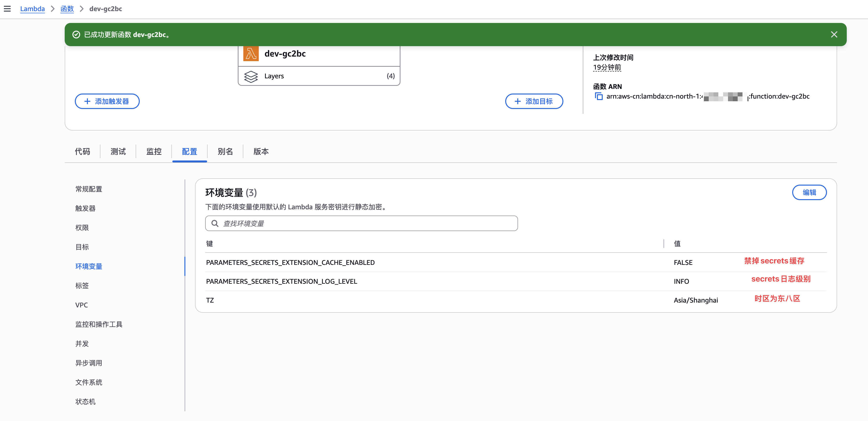
Task: Click 添加目标 add destination button
Action: [534, 101]
